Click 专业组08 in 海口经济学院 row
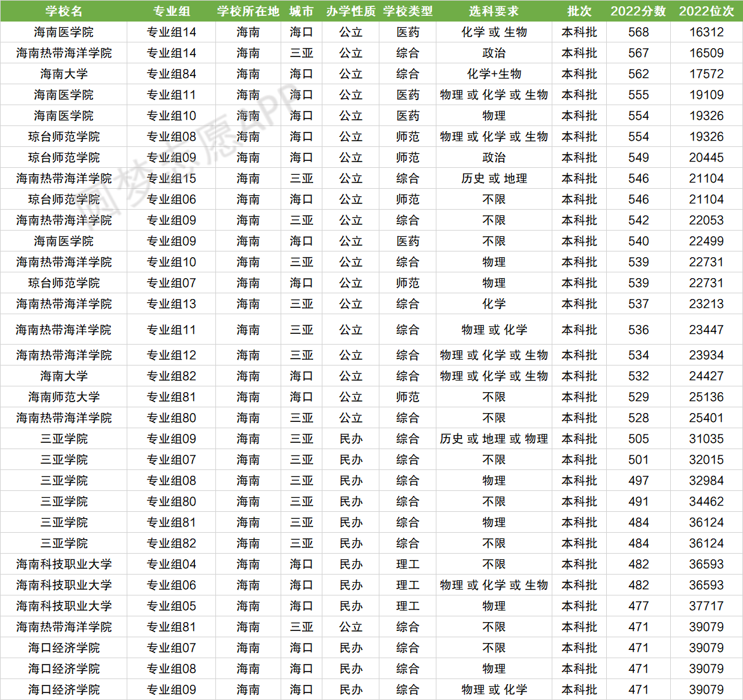Screen dimensions: 743x700 (x=172, y=669)
